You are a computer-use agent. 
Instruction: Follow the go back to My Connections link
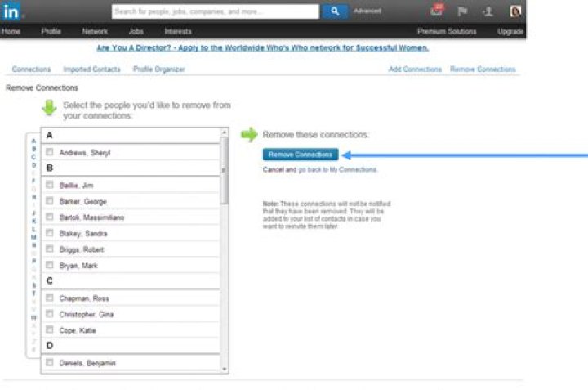(337, 170)
